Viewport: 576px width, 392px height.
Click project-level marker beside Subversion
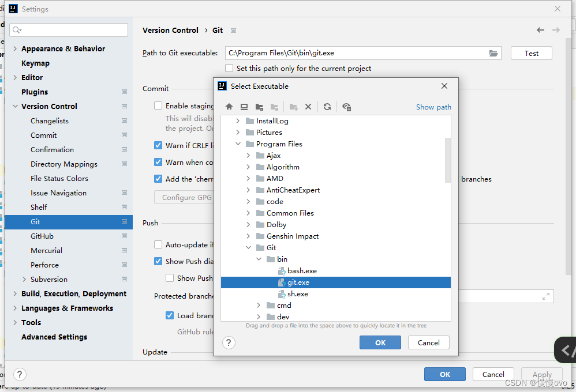coord(125,280)
